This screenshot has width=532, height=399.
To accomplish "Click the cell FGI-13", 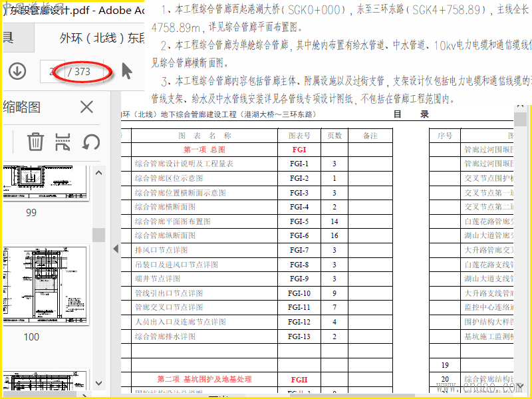I will [299, 336].
